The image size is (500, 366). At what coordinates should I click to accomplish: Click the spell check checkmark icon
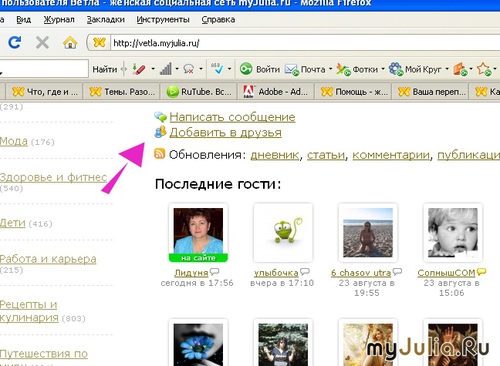(x=217, y=69)
